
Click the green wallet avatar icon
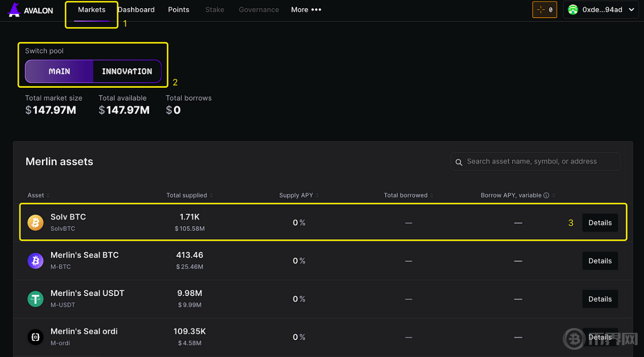tap(573, 10)
